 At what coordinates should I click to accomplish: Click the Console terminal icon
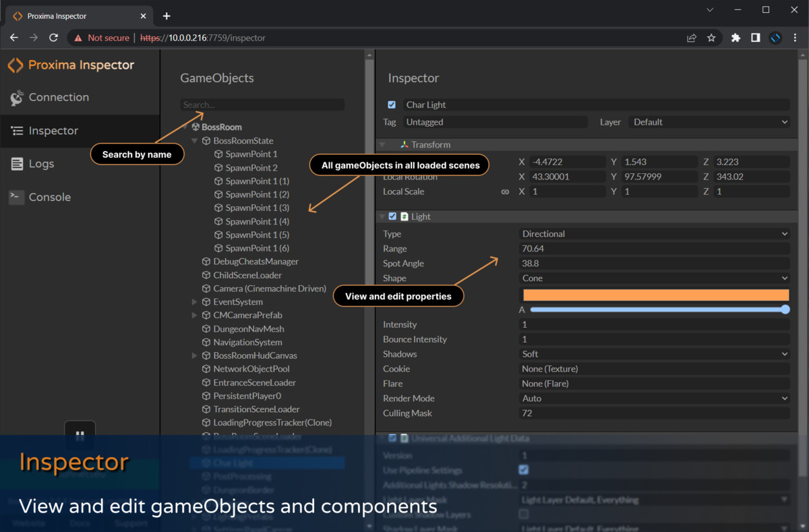point(17,197)
